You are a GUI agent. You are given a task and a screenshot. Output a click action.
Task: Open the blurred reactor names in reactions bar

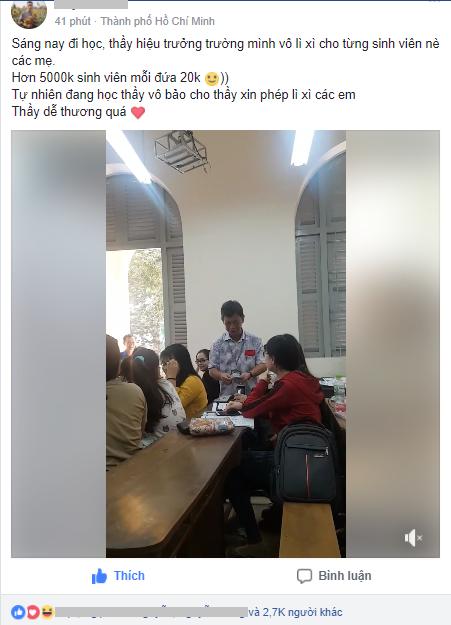coord(151,612)
